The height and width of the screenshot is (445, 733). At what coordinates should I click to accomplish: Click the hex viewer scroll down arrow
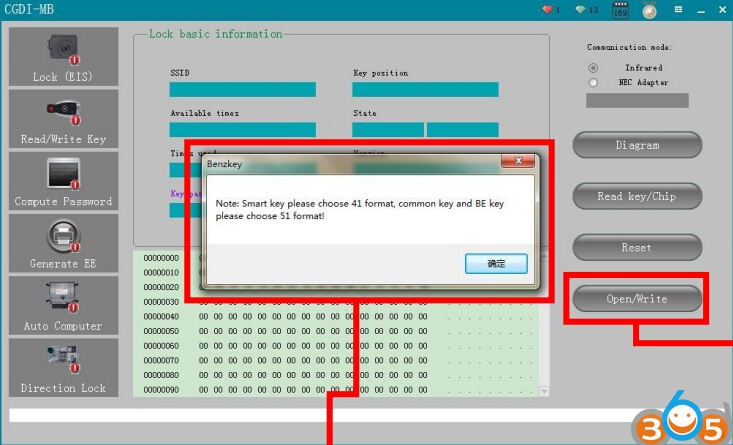pyautogui.click(x=544, y=391)
